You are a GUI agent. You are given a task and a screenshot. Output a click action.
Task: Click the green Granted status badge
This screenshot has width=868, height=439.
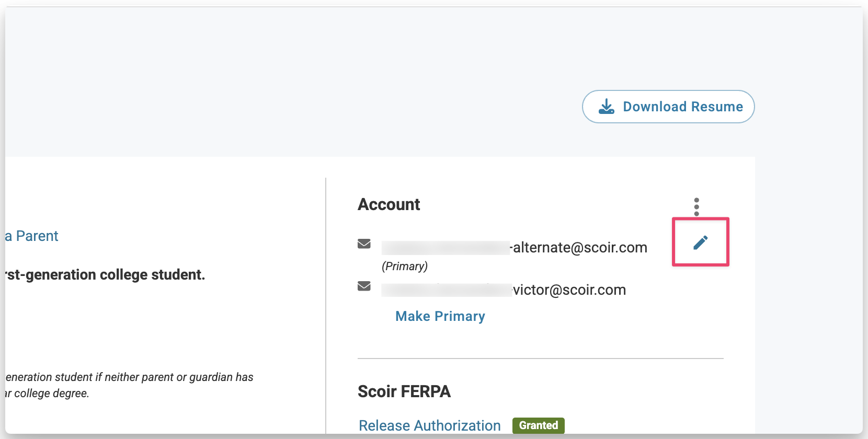[x=538, y=425]
